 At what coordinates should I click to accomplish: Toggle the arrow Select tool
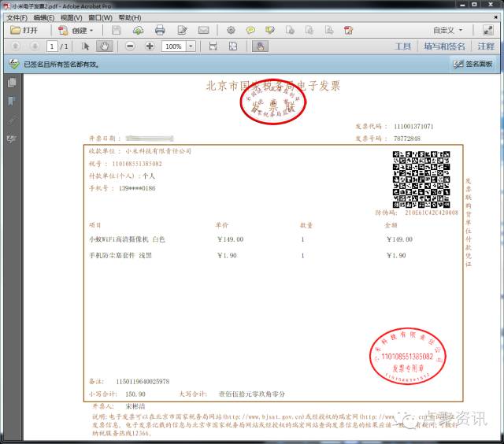(x=86, y=46)
